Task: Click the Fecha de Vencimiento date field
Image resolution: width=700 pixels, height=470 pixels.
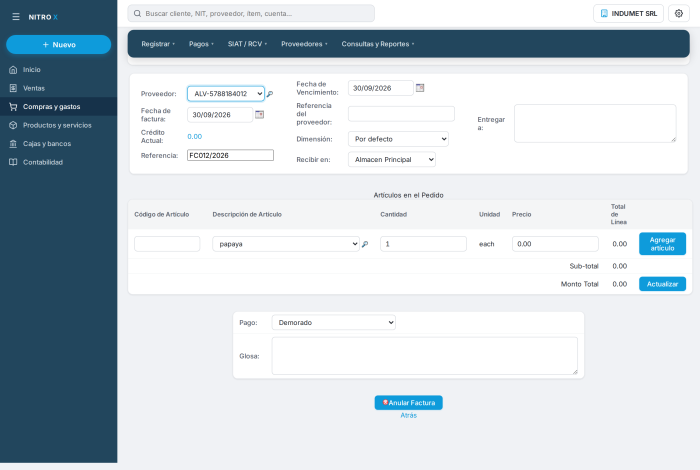Action: pos(381,88)
